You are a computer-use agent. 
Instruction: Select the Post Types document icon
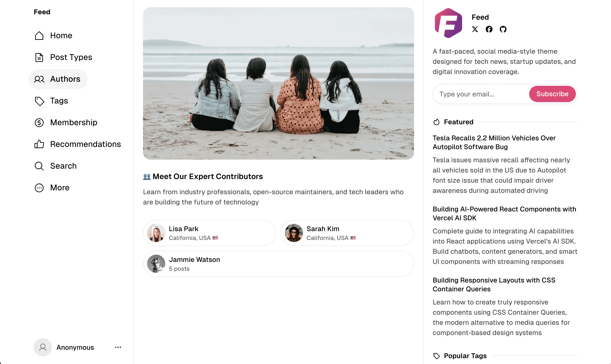[x=39, y=57]
